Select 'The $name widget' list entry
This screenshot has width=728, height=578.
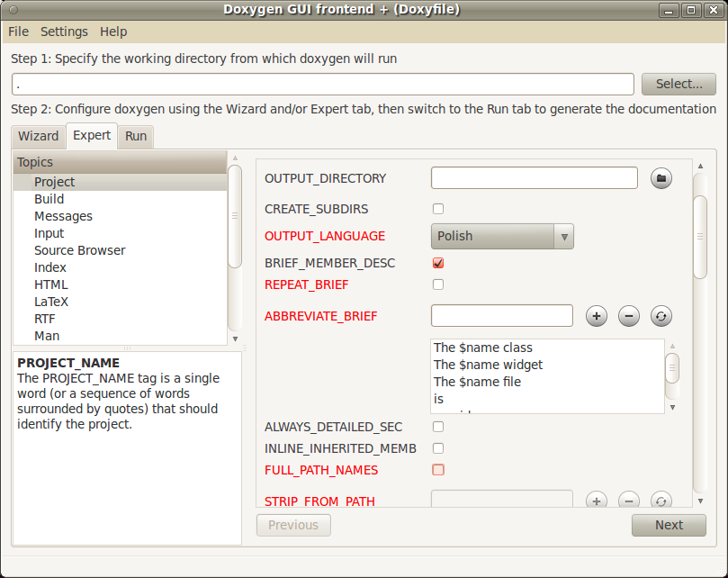pos(548,366)
